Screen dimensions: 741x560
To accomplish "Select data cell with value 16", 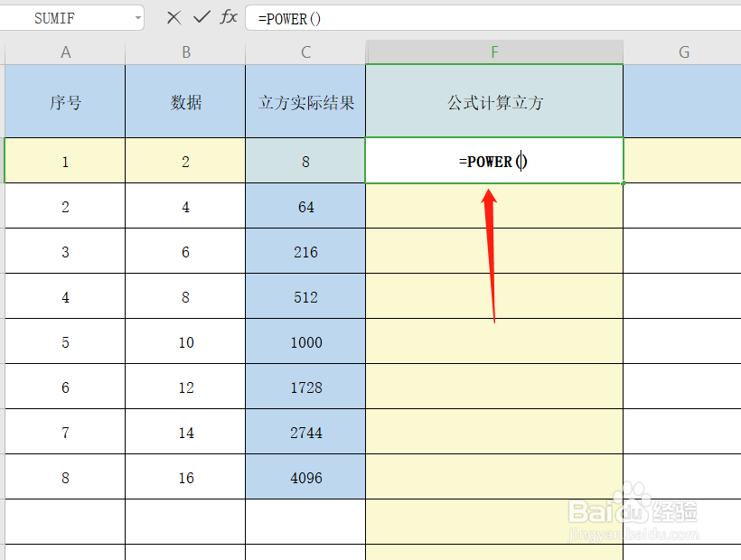I will (x=186, y=477).
